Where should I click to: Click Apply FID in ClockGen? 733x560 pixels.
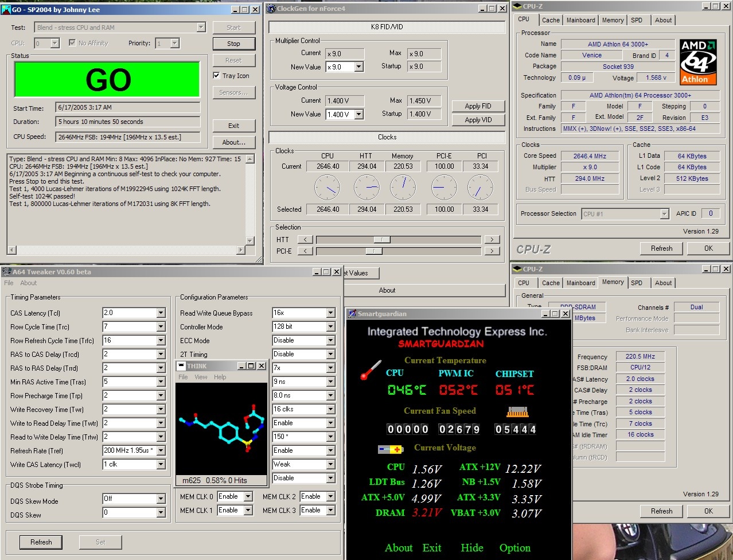click(x=478, y=106)
